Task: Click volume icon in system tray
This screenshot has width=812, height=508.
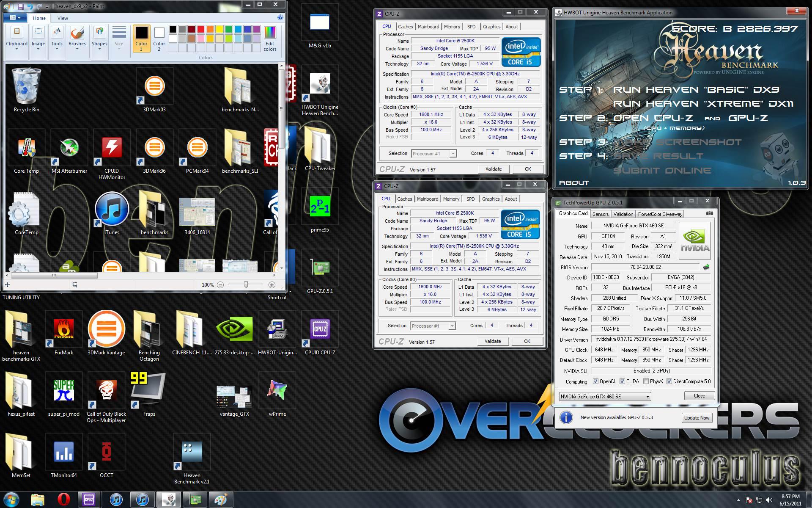Action: tap(769, 500)
